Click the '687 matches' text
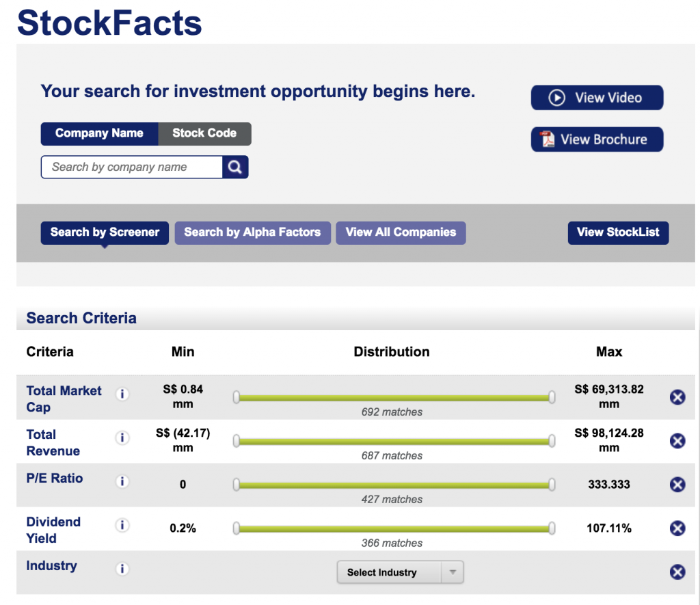This screenshot has width=700, height=605. pyautogui.click(x=392, y=455)
